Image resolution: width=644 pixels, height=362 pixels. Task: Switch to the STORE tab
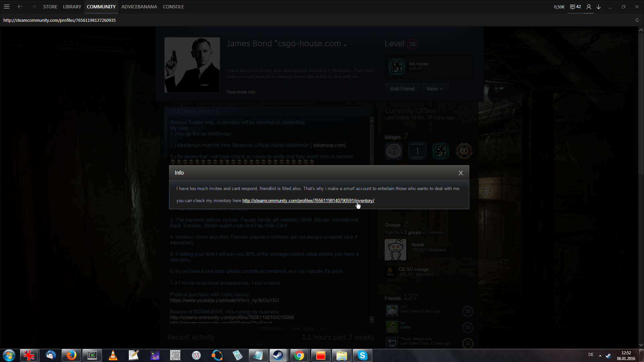tap(50, 7)
